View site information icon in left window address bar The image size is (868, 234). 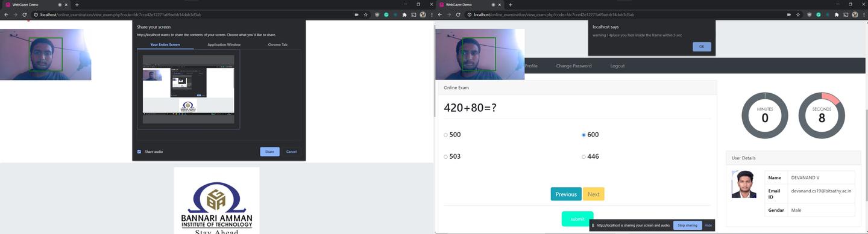tap(36, 14)
